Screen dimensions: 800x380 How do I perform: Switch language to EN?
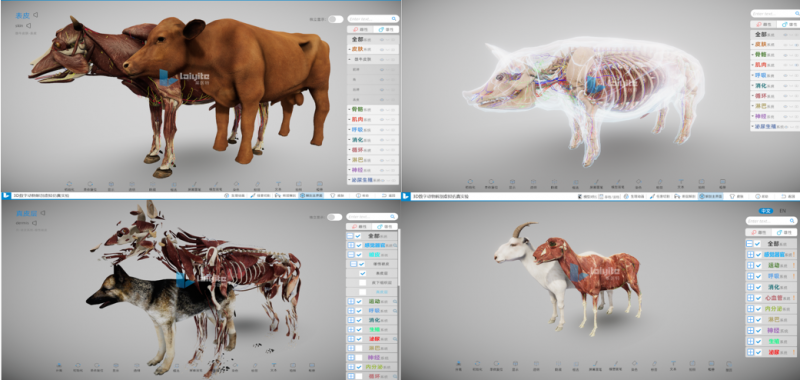783,211
